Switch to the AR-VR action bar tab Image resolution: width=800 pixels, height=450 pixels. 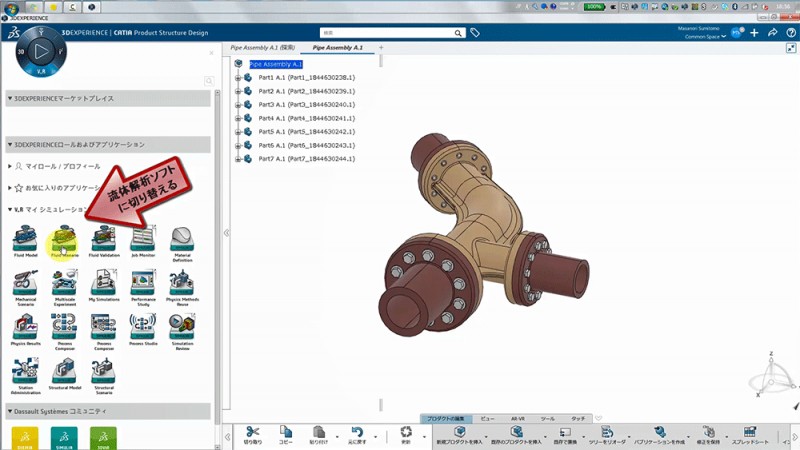point(517,418)
